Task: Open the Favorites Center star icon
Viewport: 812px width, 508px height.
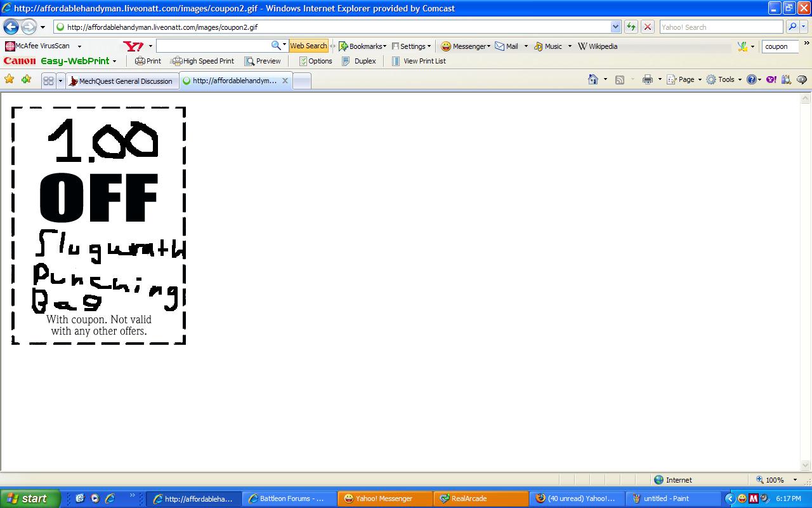Action: pos(10,79)
